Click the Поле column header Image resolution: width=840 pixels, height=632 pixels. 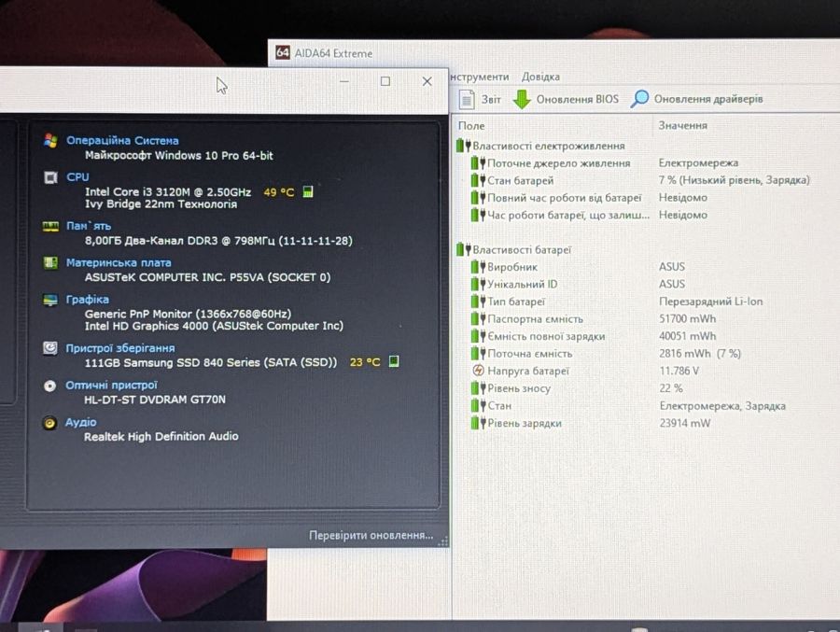pyautogui.click(x=471, y=125)
